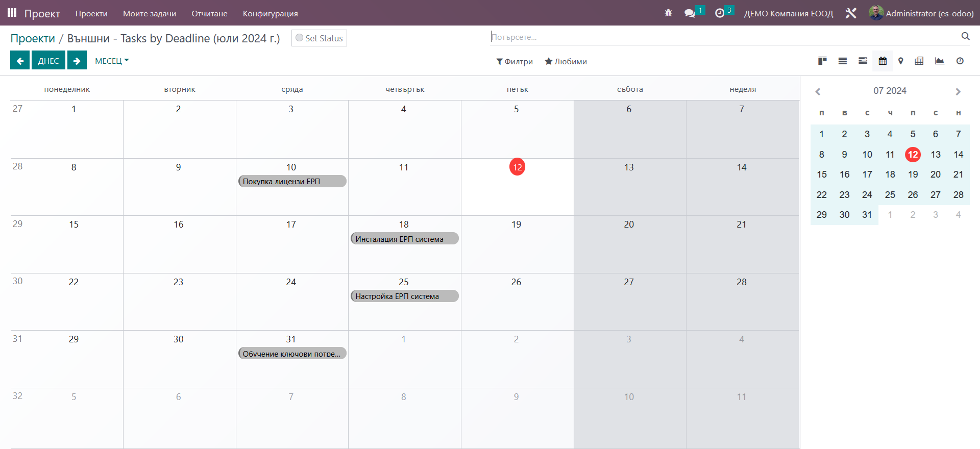Viewport: 980px width, 449px height.
Task: Open the Конфигурация menu
Action: 270,13
